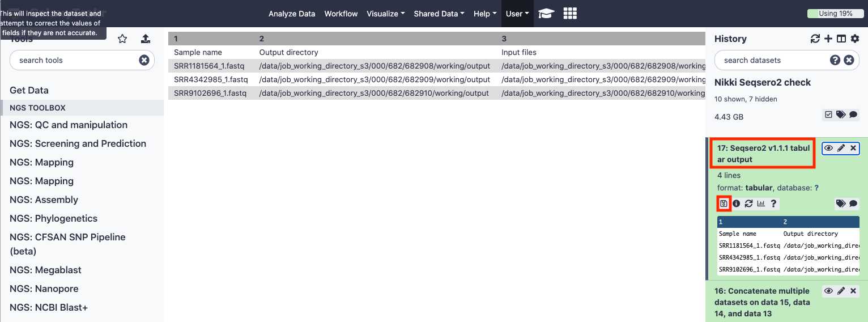Click dataset 17 Seqsero2 tabular output title
This screenshot has height=322, width=868.
763,154
